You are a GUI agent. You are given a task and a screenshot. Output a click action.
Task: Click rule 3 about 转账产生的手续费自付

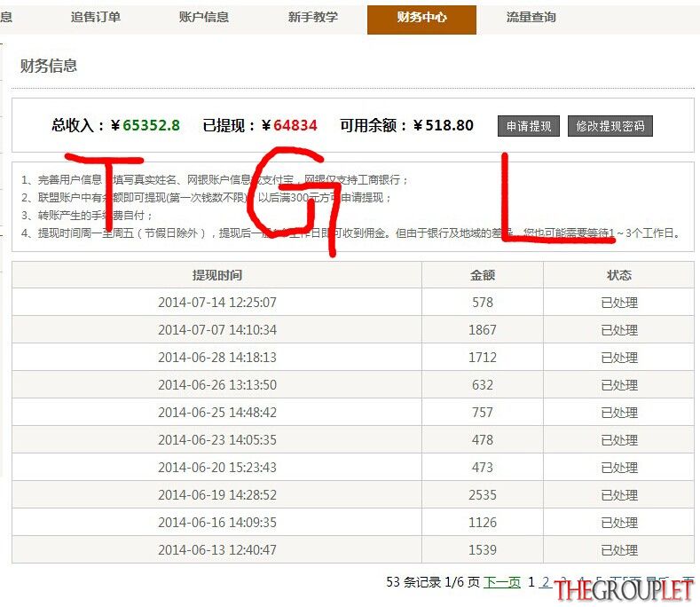coord(88,216)
